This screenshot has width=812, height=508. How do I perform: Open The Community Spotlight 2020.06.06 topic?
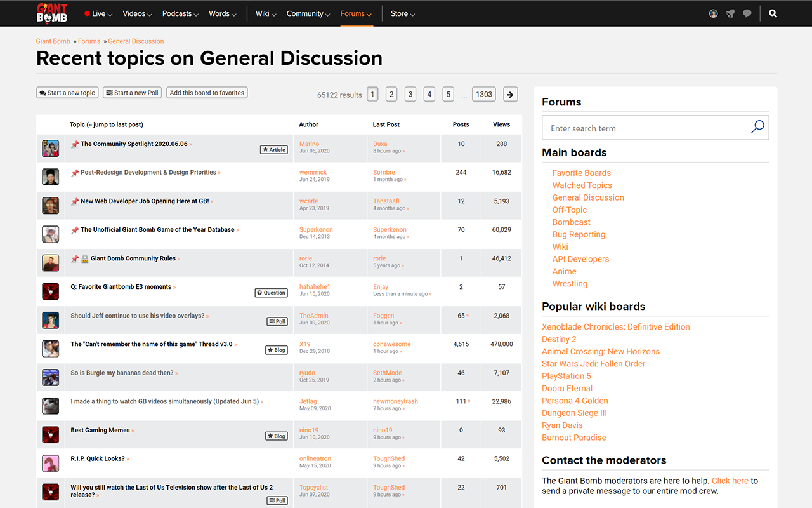(x=134, y=144)
